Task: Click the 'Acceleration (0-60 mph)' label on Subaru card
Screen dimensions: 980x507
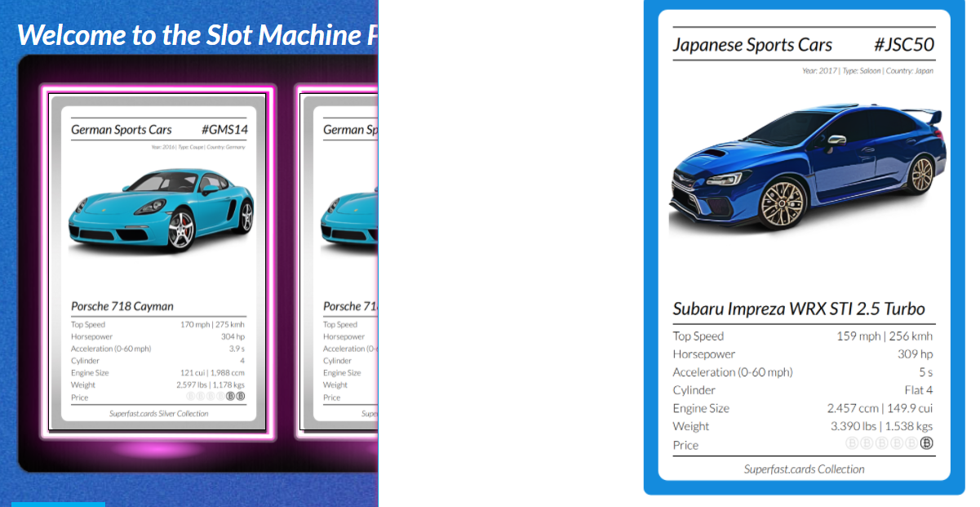Action: (733, 371)
